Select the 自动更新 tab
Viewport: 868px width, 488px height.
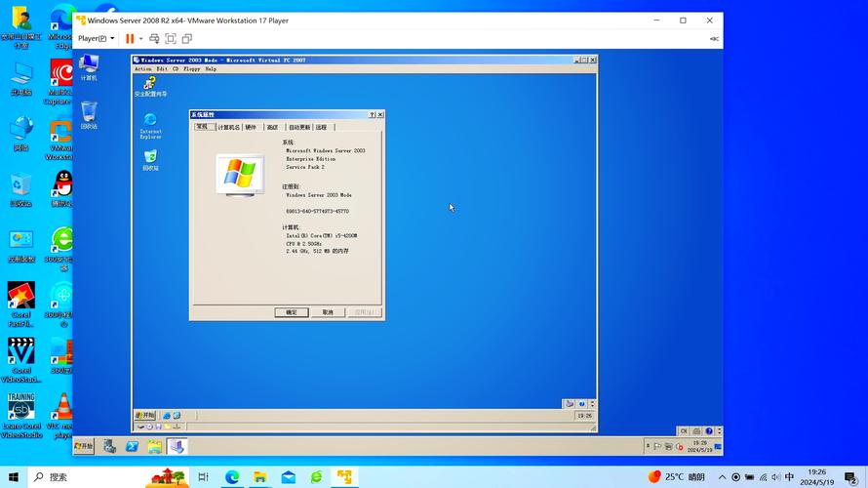pyautogui.click(x=298, y=127)
